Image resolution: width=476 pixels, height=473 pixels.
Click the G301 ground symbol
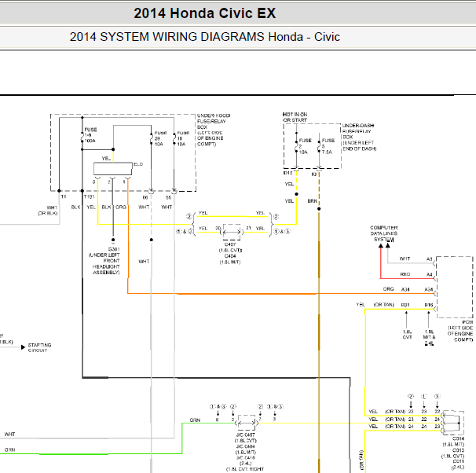click(113, 242)
